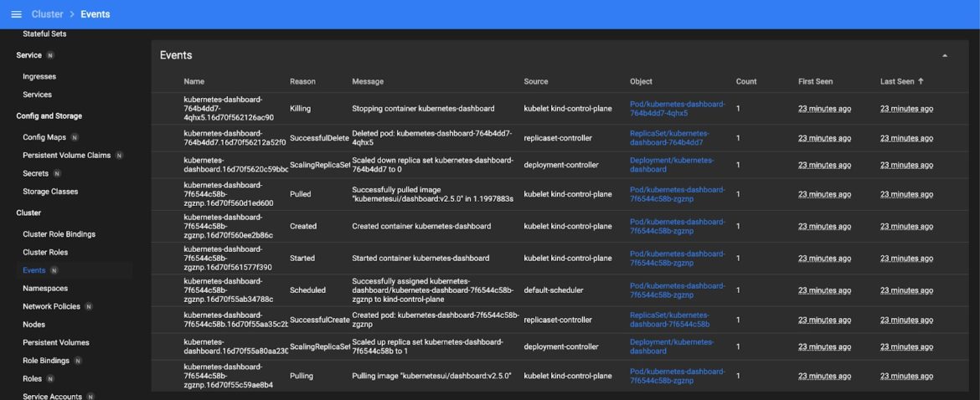The height and width of the screenshot is (400, 980).
Task: Click the N badge next to Roles
Action: pyautogui.click(x=50, y=379)
